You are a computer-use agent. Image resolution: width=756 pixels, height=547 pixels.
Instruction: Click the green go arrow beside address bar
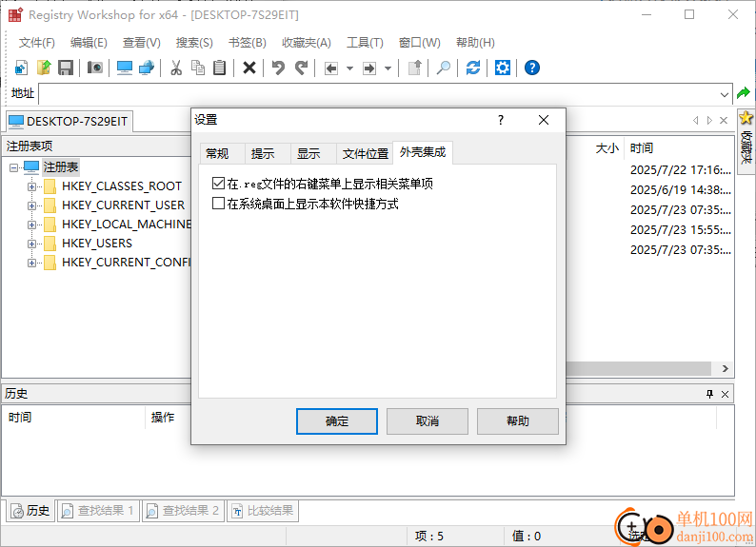[744, 93]
